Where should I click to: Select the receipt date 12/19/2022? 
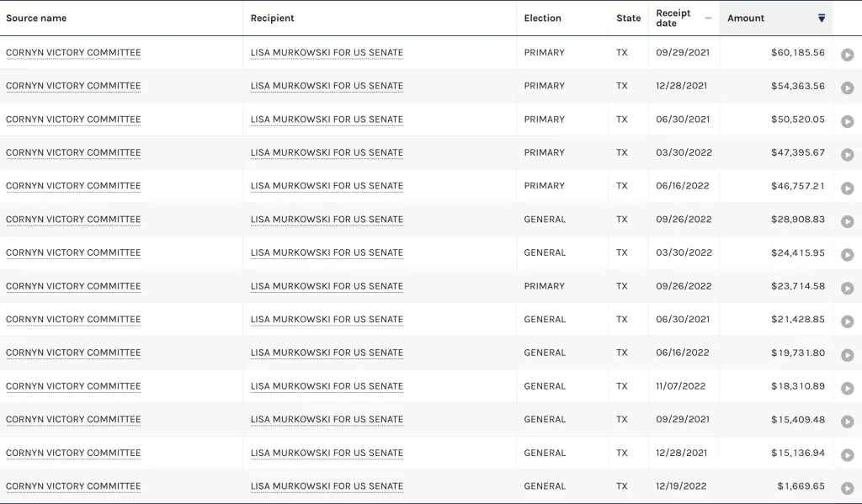[681, 485]
